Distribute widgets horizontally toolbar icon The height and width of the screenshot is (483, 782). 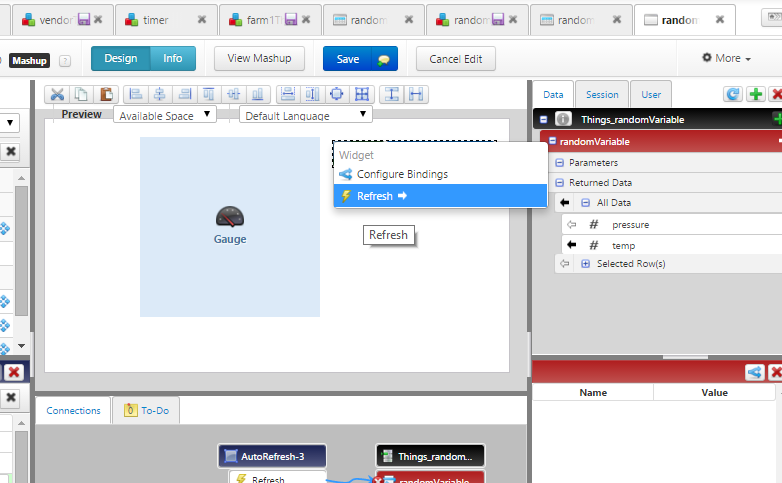coord(416,94)
